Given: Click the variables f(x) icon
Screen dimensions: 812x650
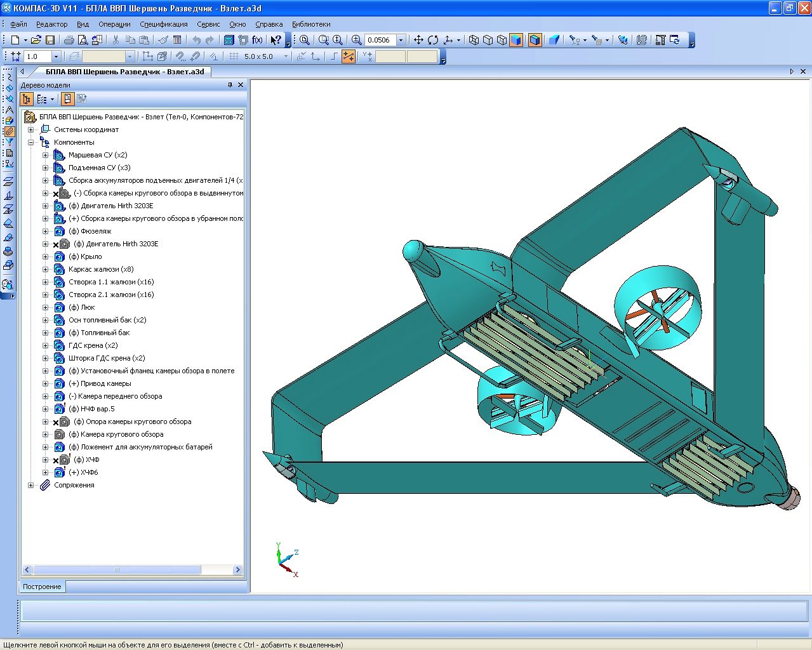Looking at the screenshot, I should pyautogui.click(x=257, y=40).
